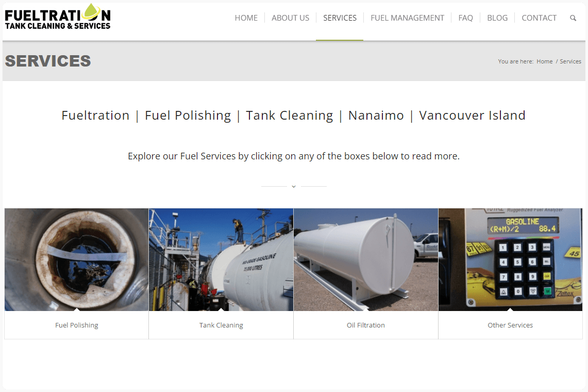The width and height of the screenshot is (588, 392).
Task: Click the Fuel Polishing caption link
Action: tap(76, 325)
